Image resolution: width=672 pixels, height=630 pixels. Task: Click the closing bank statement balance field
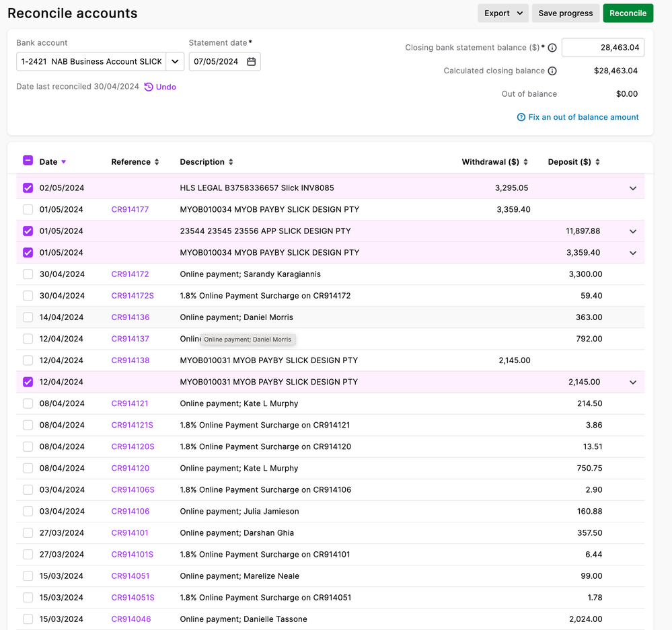click(x=603, y=48)
